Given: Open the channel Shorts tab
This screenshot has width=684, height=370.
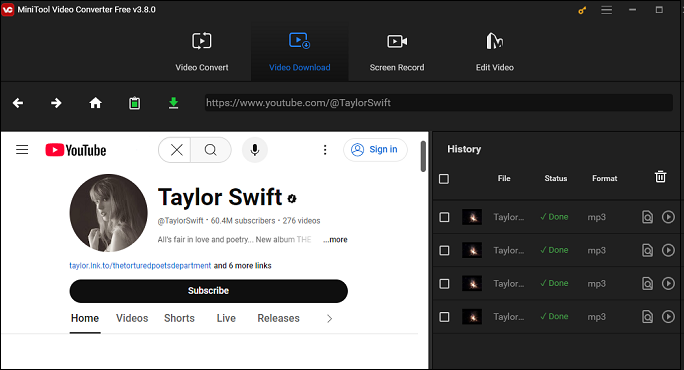Looking at the screenshot, I should (x=179, y=319).
